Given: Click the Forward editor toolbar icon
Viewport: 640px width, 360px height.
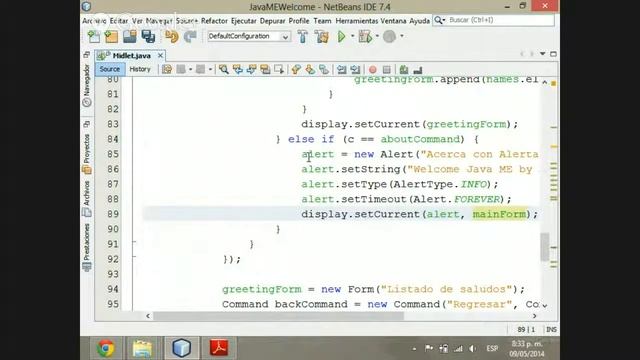Looking at the screenshot, I should [200, 69].
